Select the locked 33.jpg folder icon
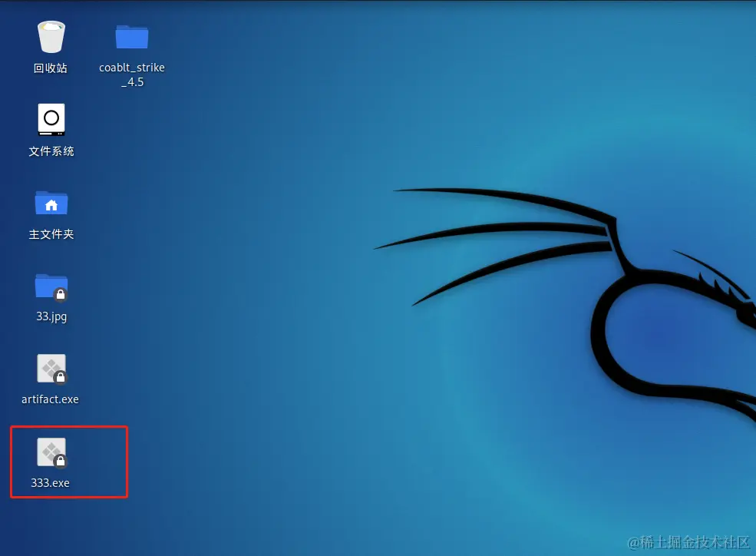Image resolution: width=756 pixels, height=556 pixels. (51, 287)
